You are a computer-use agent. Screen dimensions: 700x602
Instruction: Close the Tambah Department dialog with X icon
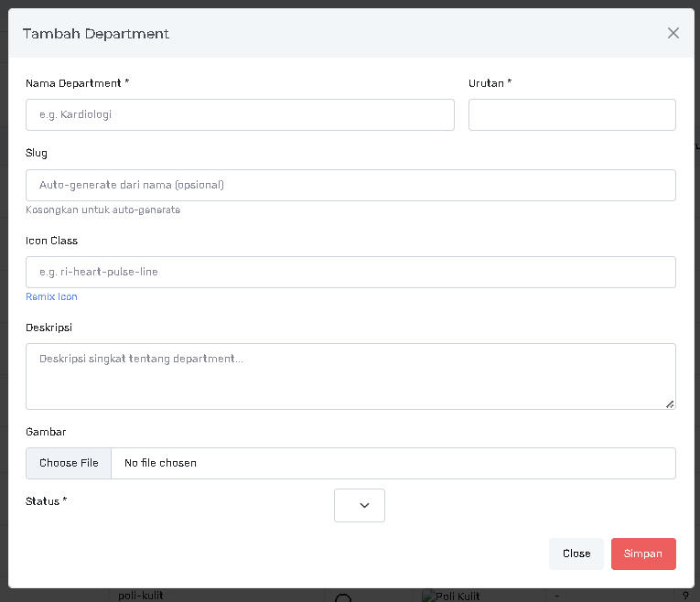(x=673, y=33)
